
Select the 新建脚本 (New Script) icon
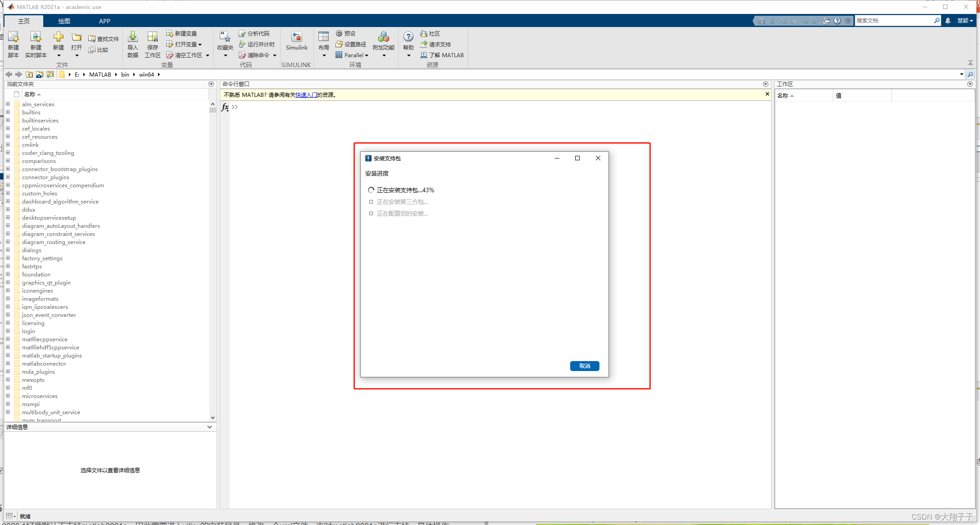13,43
